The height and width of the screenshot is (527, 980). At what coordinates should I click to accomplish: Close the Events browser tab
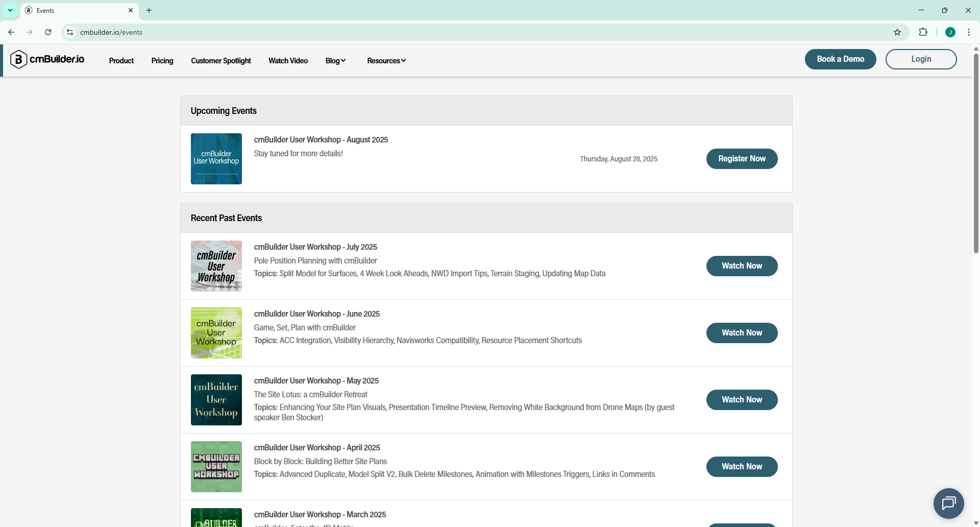click(131, 10)
